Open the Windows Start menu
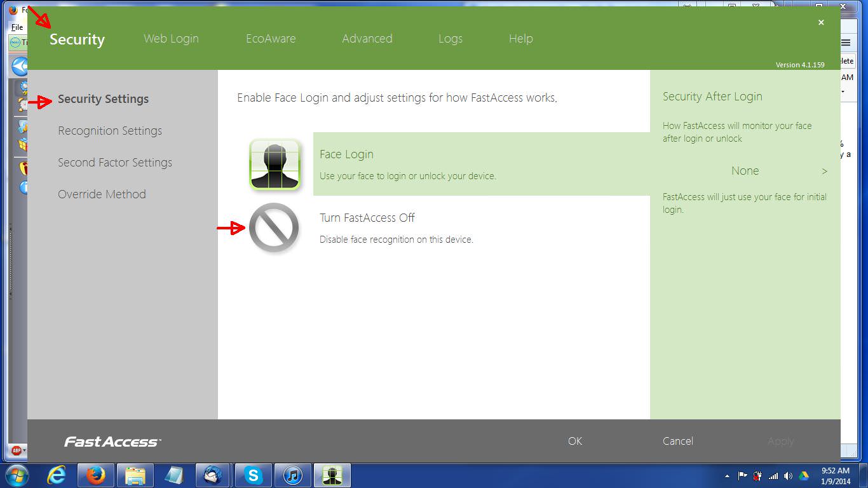The image size is (868, 488). click(x=16, y=475)
